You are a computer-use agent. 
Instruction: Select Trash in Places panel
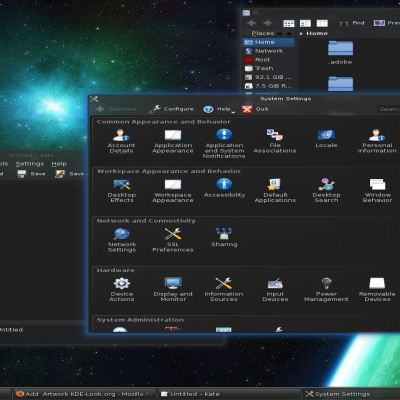coord(268,68)
